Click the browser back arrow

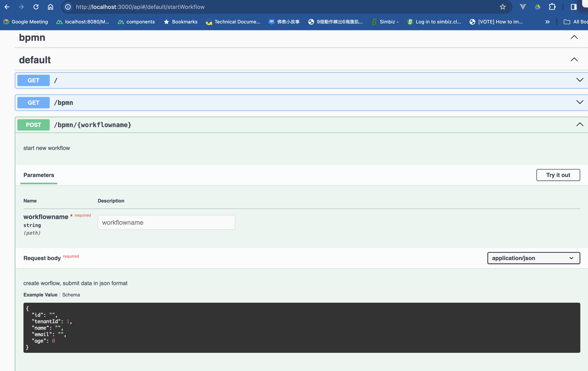[x=7, y=7]
